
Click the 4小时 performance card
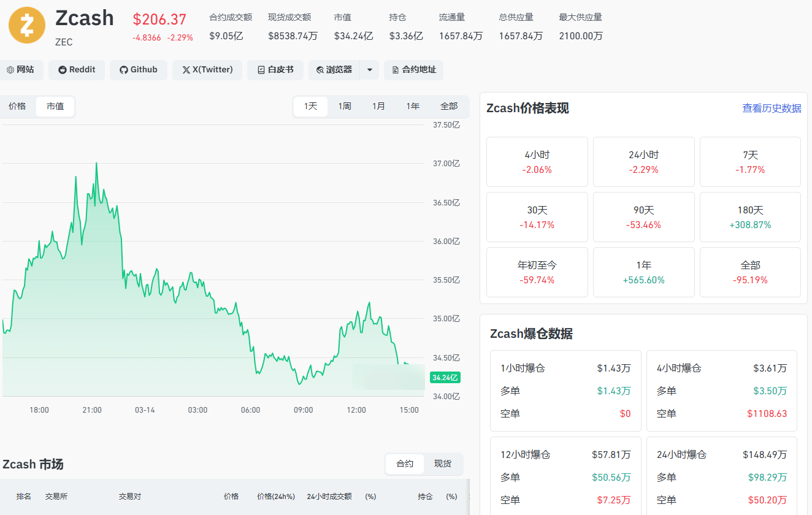(537, 162)
